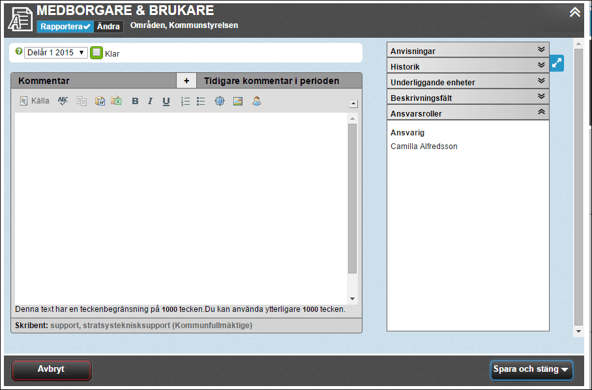Image resolution: width=592 pixels, height=390 pixels.
Task: Collapse the Ansvarsroller section
Action: pyautogui.click(x=468, y=113)
